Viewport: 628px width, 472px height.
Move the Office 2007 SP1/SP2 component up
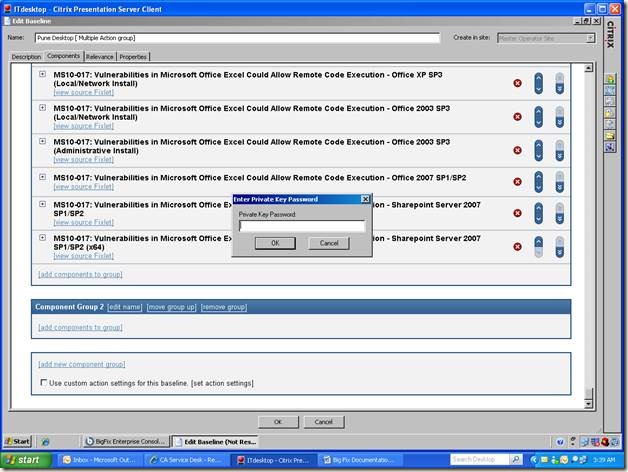539,176
